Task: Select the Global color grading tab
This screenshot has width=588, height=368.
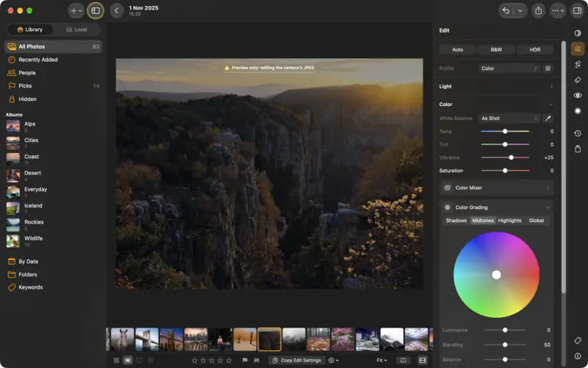Action: click(537, 221)
